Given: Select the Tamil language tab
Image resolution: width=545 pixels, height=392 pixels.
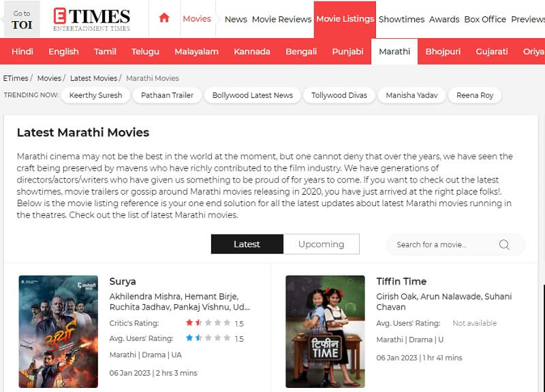Looking at the screenshot, I should click(105, 52).
